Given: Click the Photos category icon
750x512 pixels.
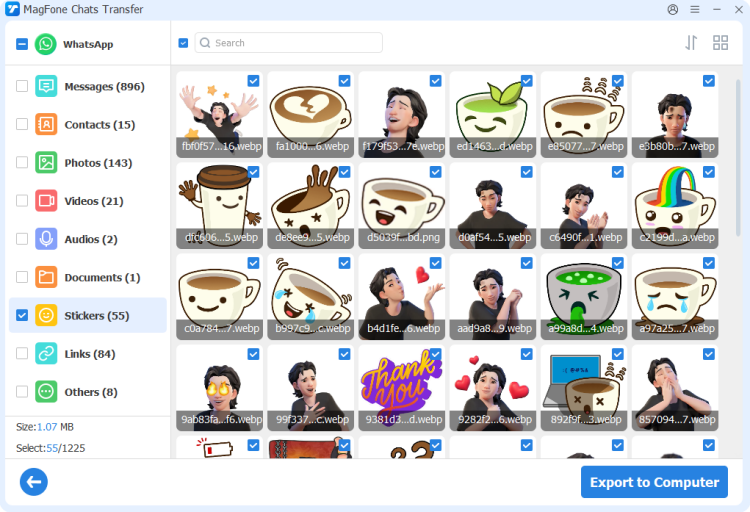Looking at the screenshot, I should tap(46, 163).
